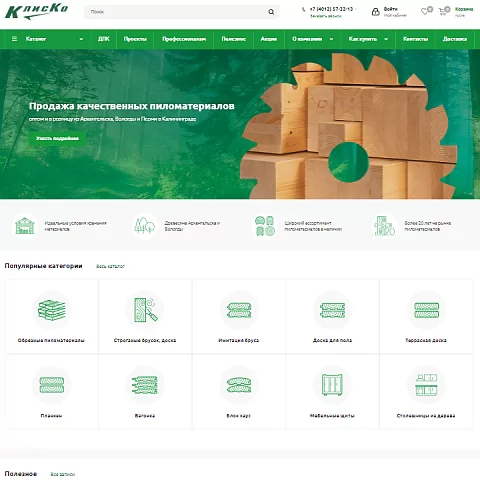Click the phone number in header
This screenshot has width=480, height=480.
(331, 9)
